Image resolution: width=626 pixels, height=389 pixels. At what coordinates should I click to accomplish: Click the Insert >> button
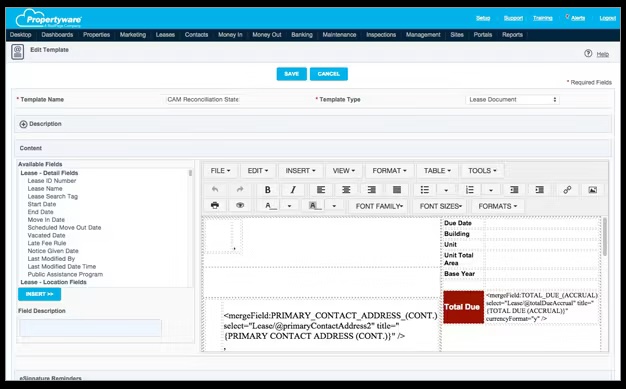39,294
